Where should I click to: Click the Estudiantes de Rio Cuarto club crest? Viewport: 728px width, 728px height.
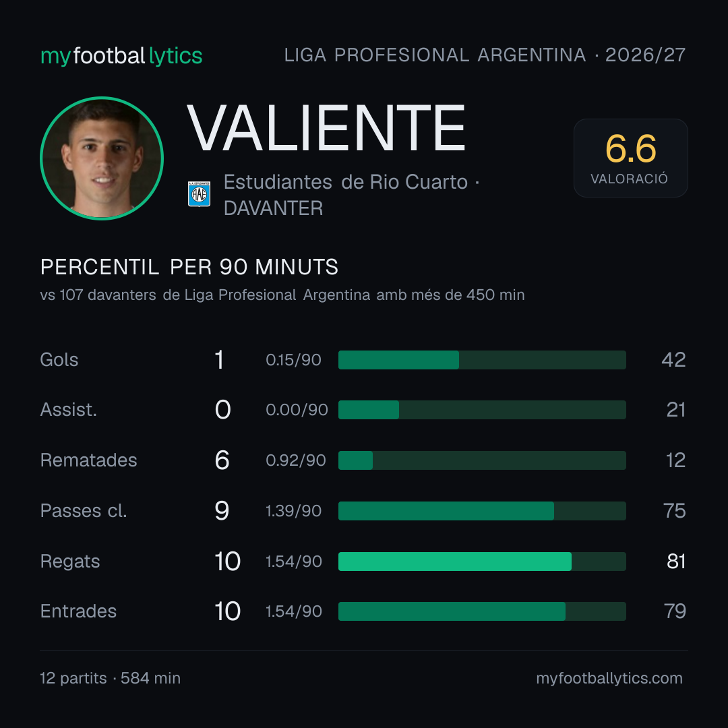click(199, 194)
